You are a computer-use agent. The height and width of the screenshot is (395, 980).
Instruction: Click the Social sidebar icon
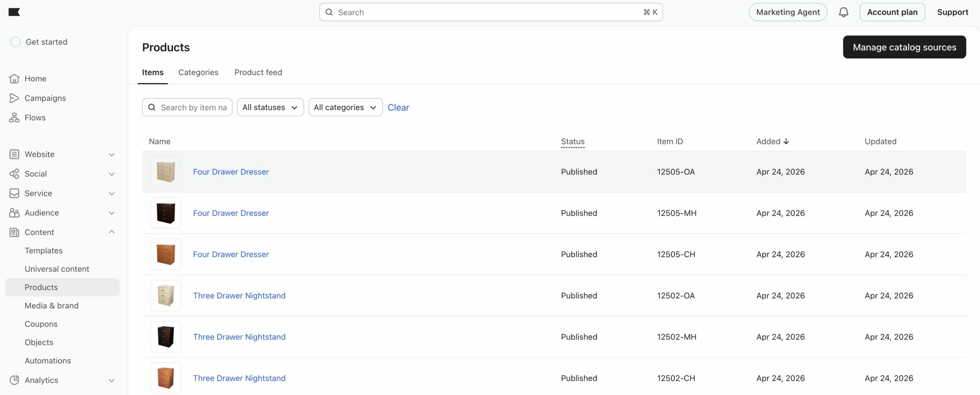coord(14,174)
